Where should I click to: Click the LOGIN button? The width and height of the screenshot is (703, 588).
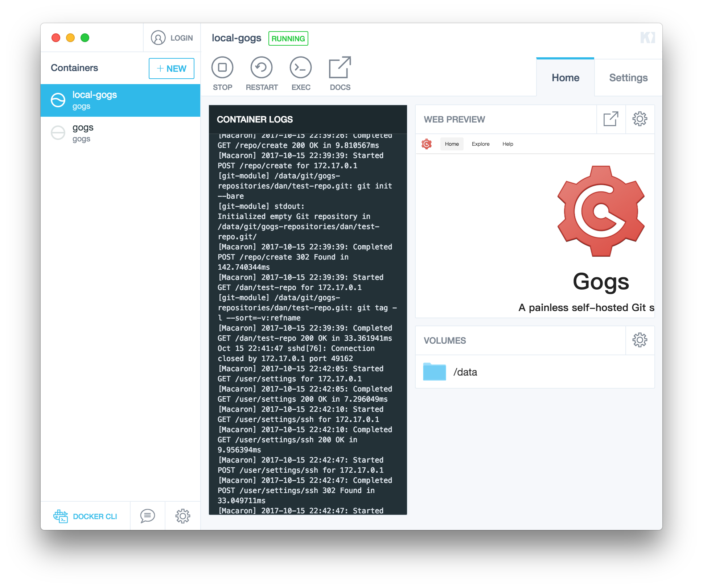pos(172,38)
